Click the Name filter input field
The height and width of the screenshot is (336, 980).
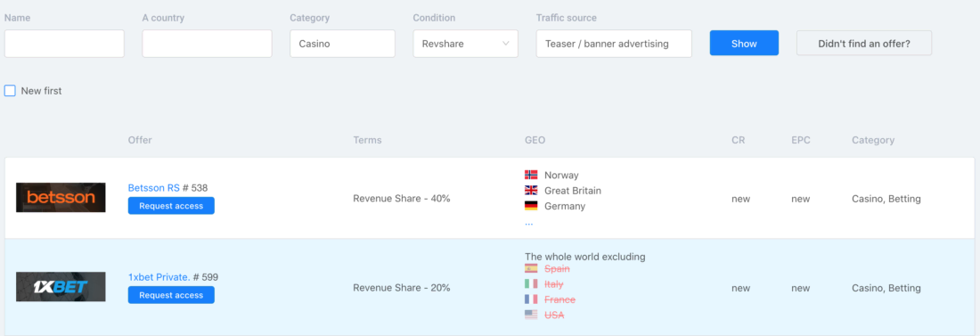(64, 44)
